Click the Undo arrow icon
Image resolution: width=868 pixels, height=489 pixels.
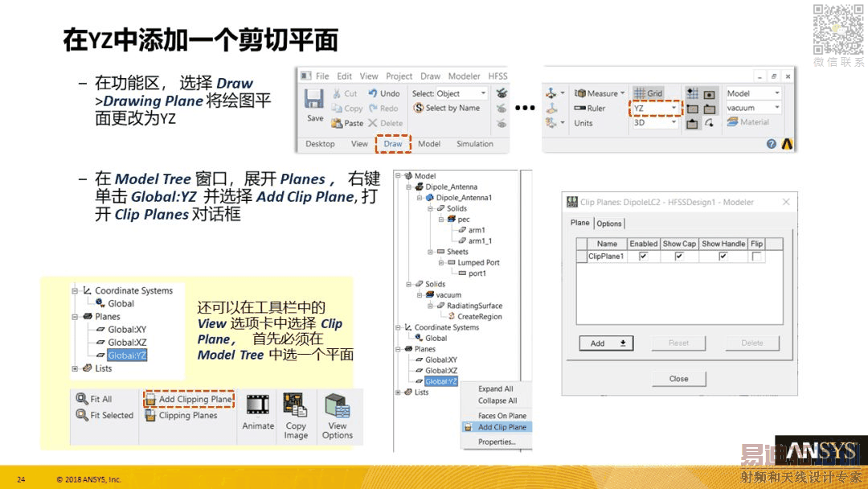[373, 93]
